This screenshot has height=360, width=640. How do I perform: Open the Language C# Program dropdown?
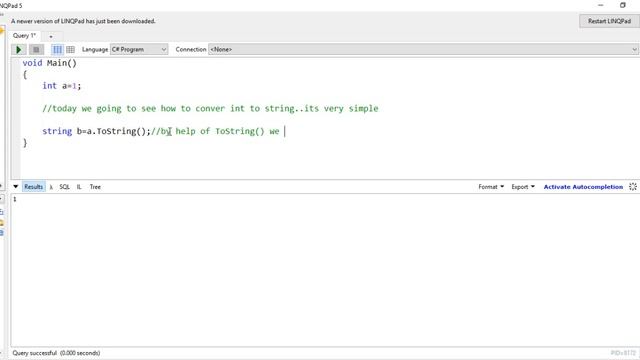(139, 49)
